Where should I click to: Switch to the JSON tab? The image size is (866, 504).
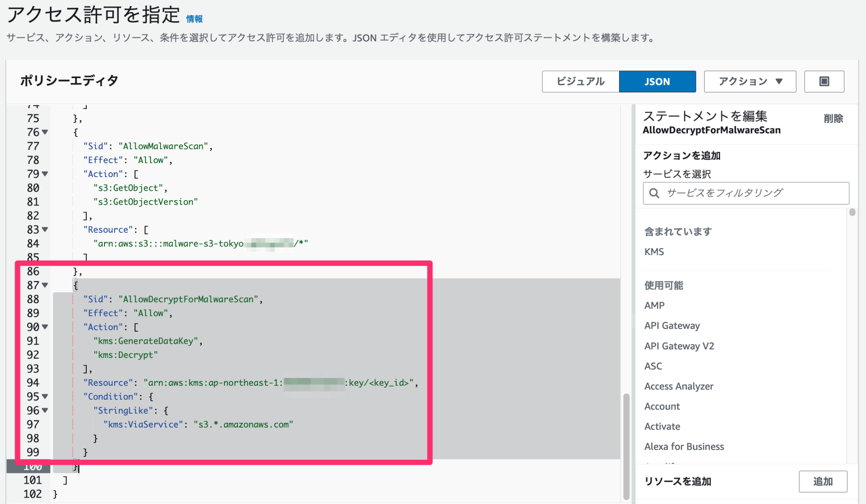click(x=658, y=81)
